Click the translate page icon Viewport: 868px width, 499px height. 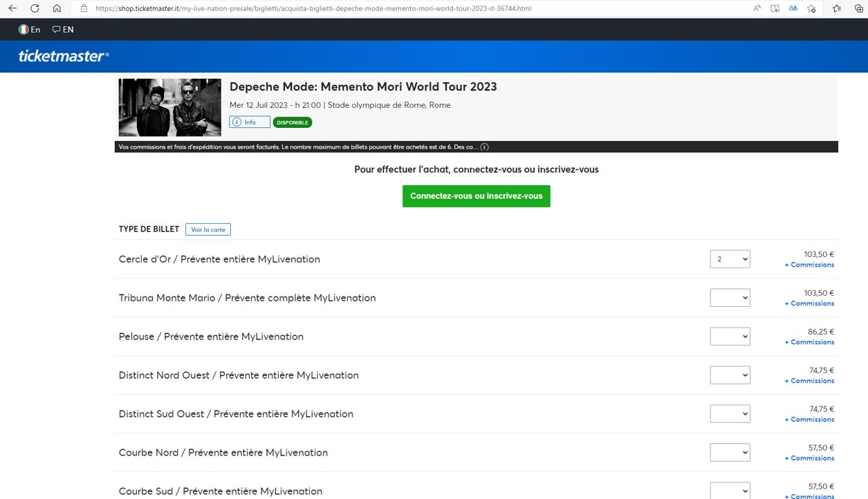(x=793, y=8)
